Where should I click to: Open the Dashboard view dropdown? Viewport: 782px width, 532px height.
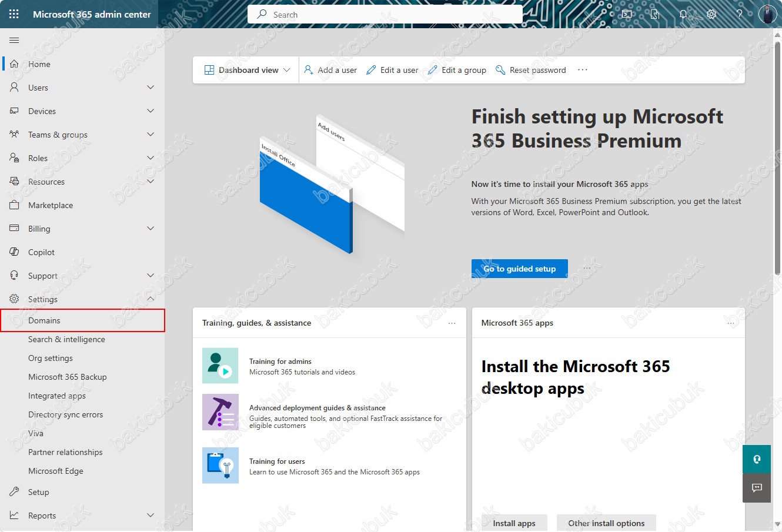247,70
